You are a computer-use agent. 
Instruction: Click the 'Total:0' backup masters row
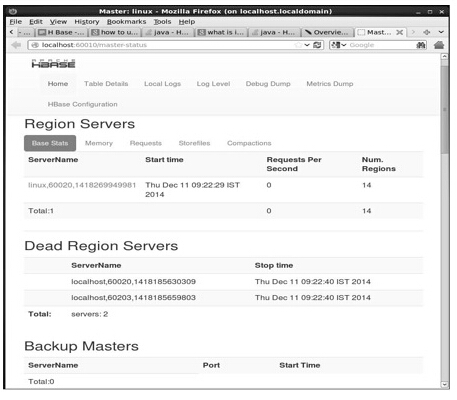[223, 381]
